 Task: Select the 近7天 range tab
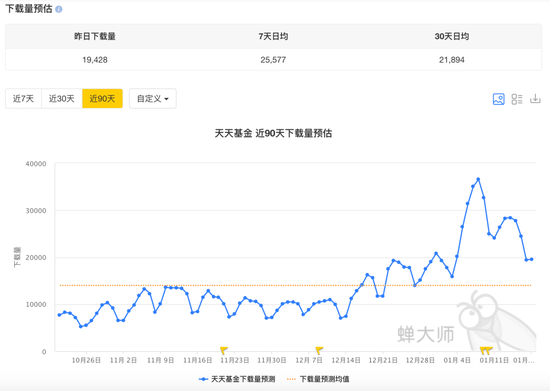pos(24,99)
